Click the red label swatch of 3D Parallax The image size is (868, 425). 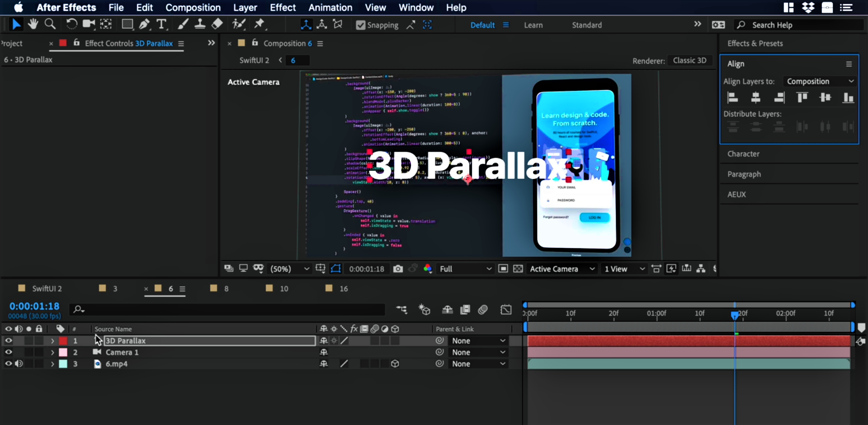(x=63, y=341)
